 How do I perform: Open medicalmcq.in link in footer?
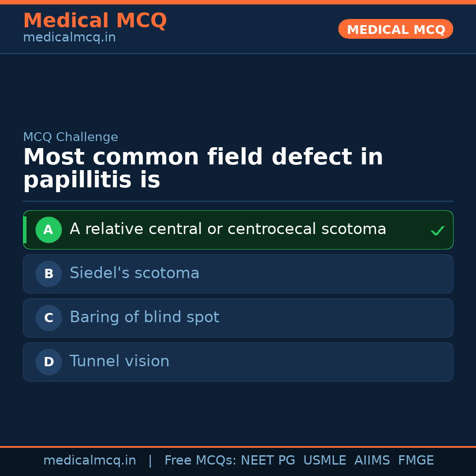point(89,461)
